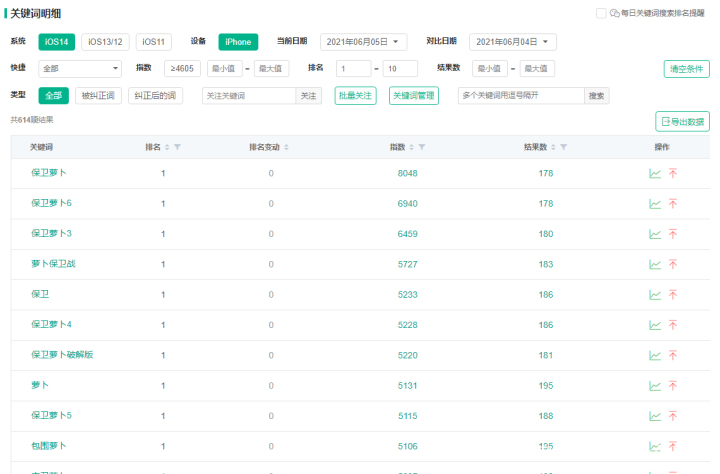Open trend chart for 保卫萝卜6 row
Image resolution: width=720 pixels, height=474 pixels.
click(655, 204)
